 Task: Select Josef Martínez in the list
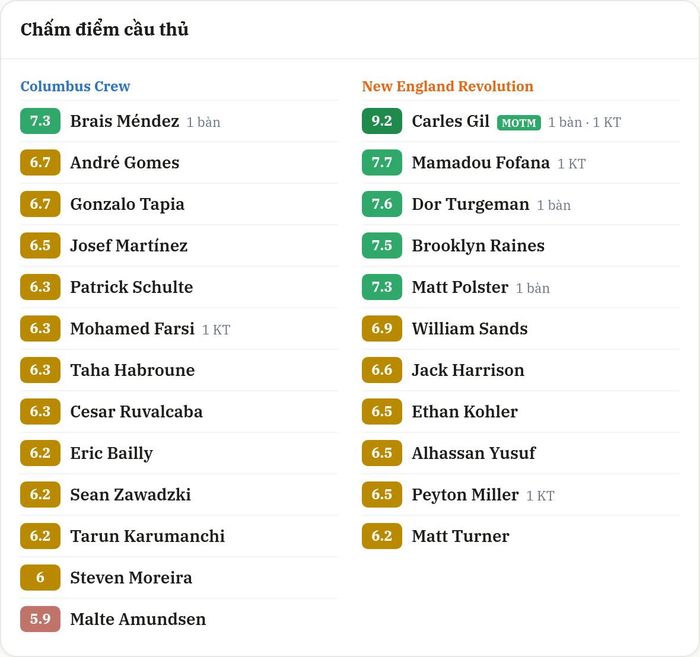click(x=129, y=245)
